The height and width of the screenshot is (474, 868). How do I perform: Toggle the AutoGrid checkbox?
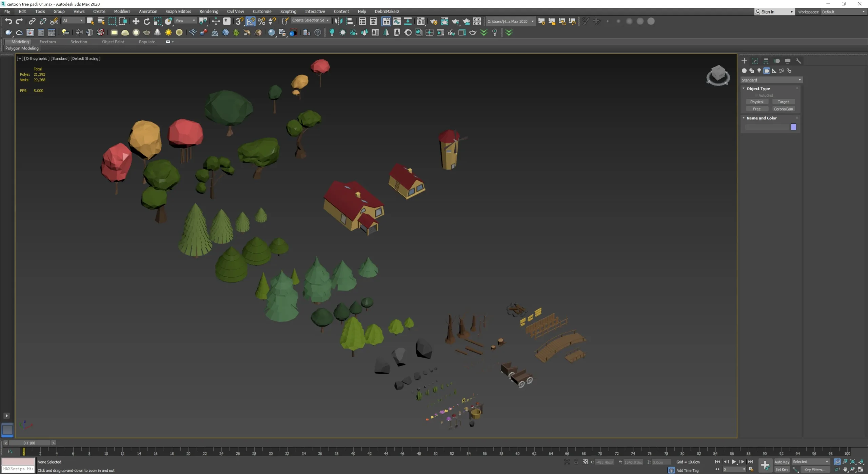click(x=756, y=95)
